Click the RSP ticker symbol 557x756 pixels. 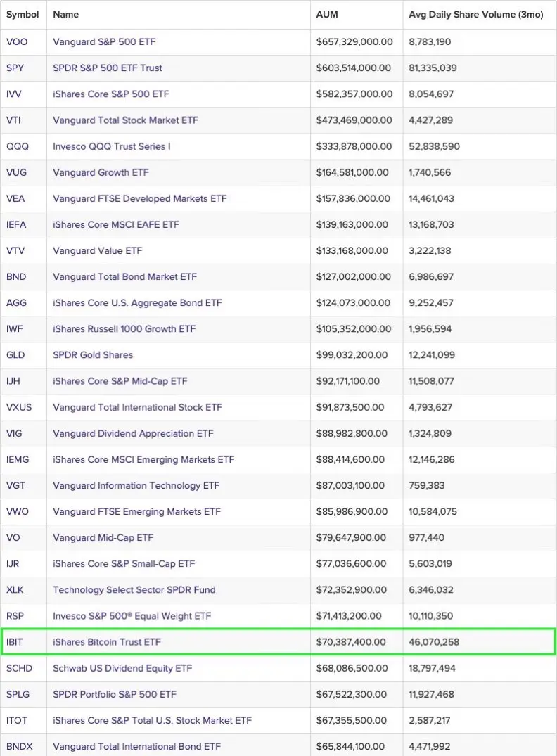[x=15, y=615]
